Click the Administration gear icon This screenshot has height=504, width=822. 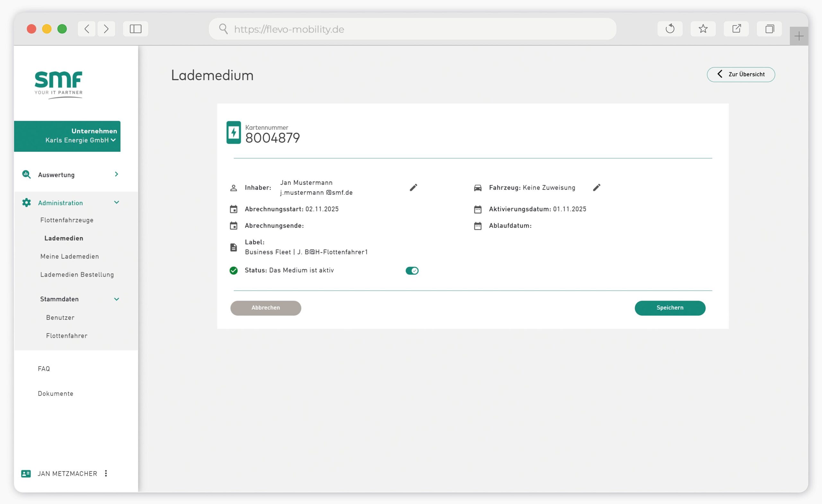(x=26, y=202)
